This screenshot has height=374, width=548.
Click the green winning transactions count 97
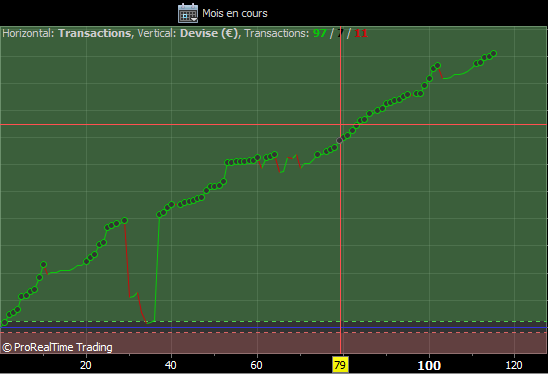(319, 33)
